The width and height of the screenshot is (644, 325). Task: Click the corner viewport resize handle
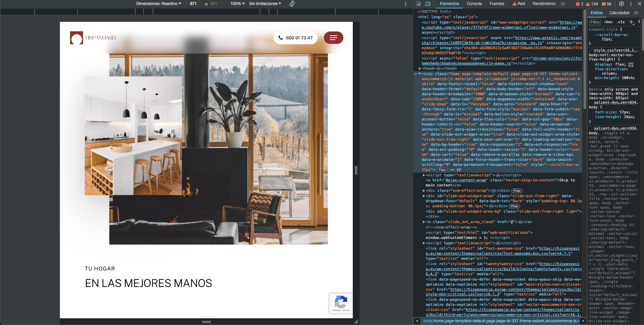(x=356, y=322)
